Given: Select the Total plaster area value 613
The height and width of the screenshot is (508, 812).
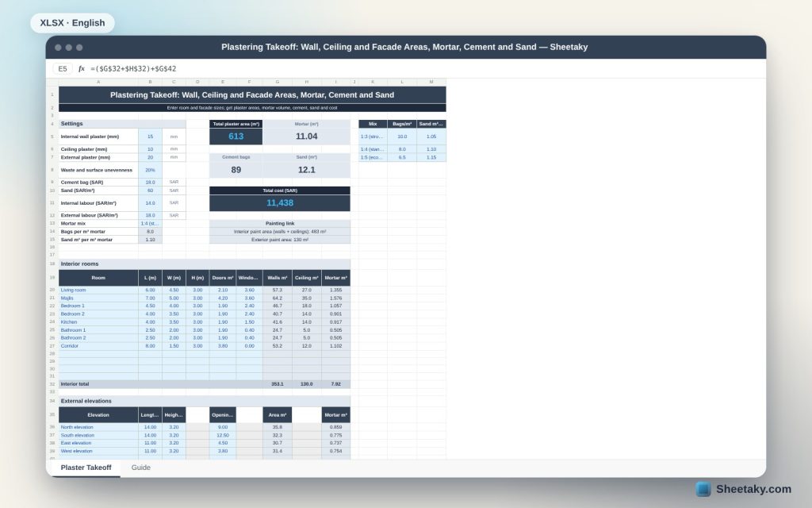Looking at the screenshot, I should [x=236, y=137].
